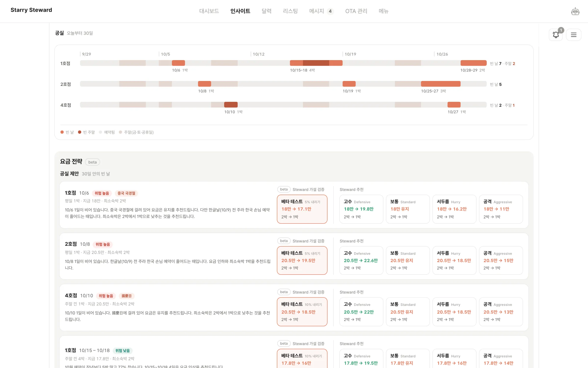This screenshot has width=588, height=368.
Task: Select 1호점 10/15–18 vacancy bar
Action: (x=316, y=63)
